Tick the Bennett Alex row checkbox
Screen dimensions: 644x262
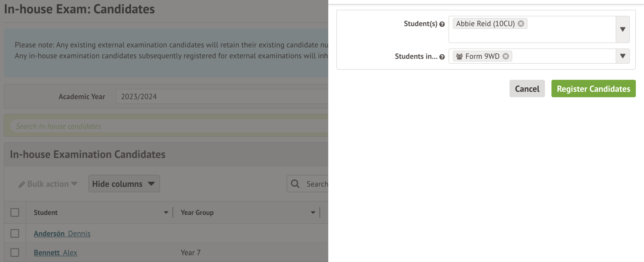click(x=15, y=252)
